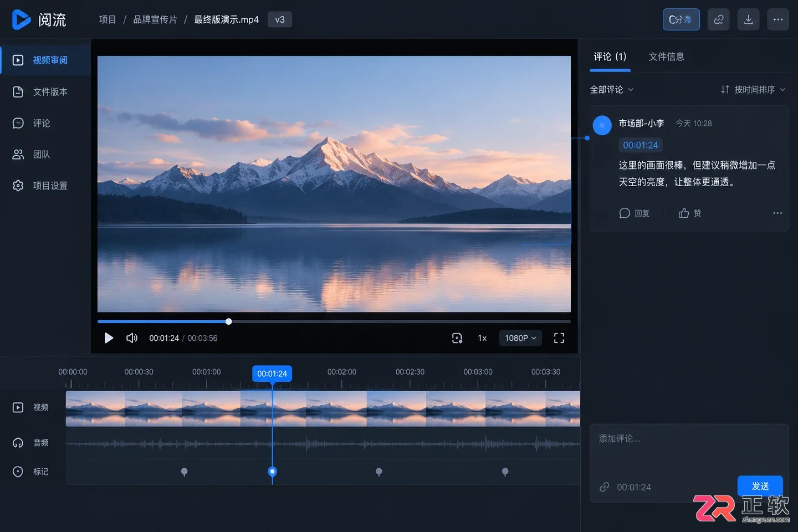798x532 pixels.
Task: Click the 市场部-小李 avatar
Action: point(602,125)
